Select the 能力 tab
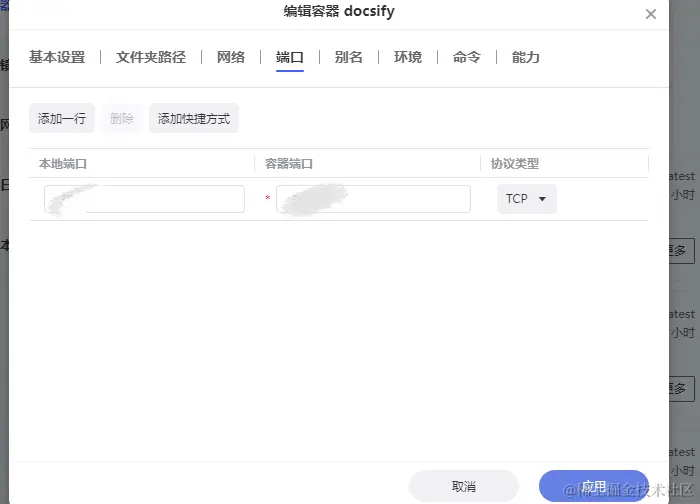Viewport: 700px width, 504px height. pyautogui.click(x=525, y=57)
